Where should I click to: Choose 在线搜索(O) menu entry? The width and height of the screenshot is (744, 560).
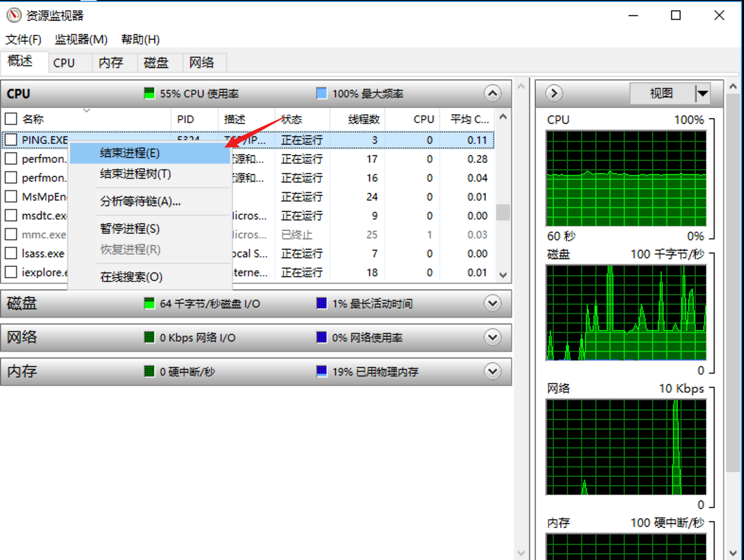[150, 277]
